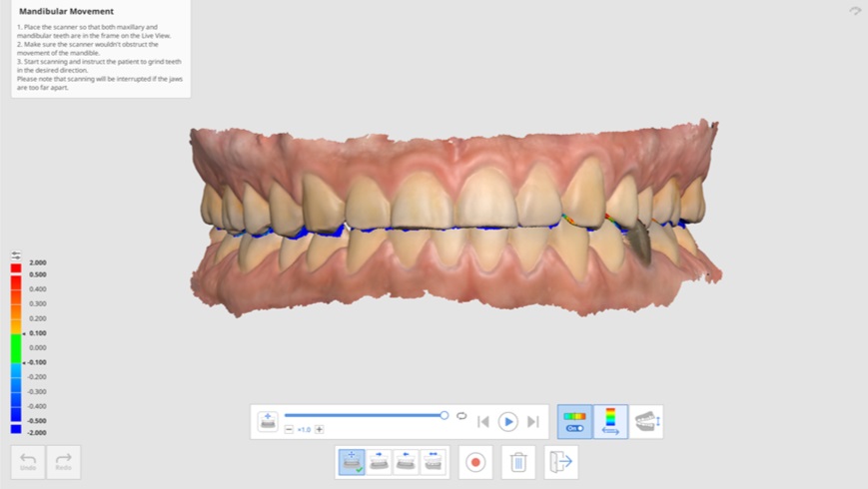The image size is (868, 489).
Task: Jump to the first frame of playback
Action: 482,422
